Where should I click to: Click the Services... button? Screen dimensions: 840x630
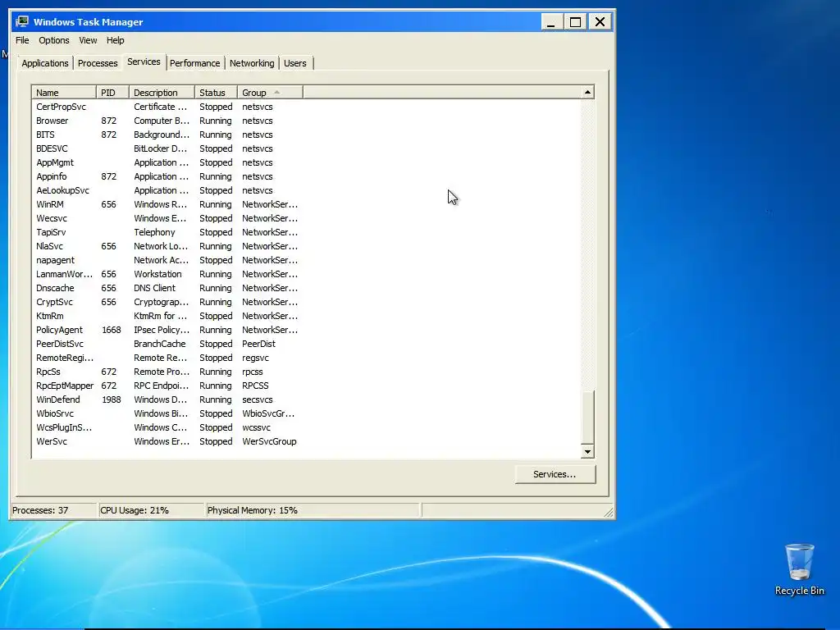pyautogui.click(x=555, y=474)
